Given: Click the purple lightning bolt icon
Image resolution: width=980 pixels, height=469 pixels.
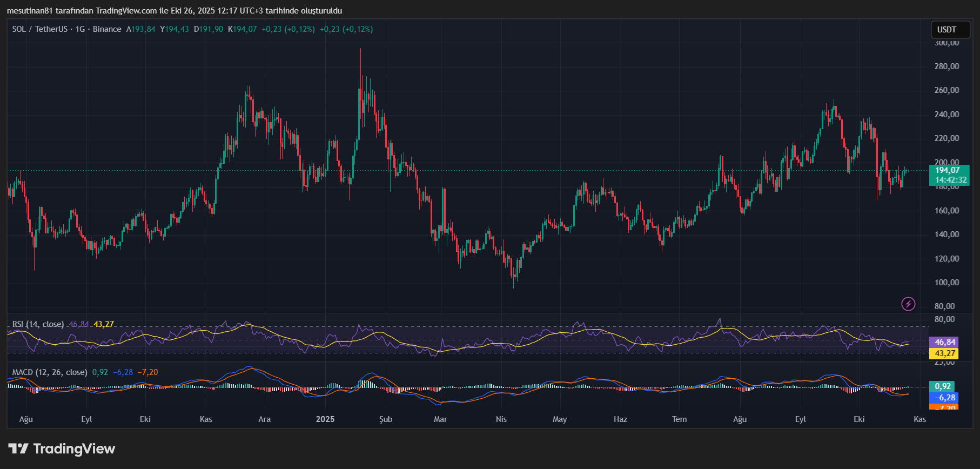Looking at the screenshot, I should point(908,304).
